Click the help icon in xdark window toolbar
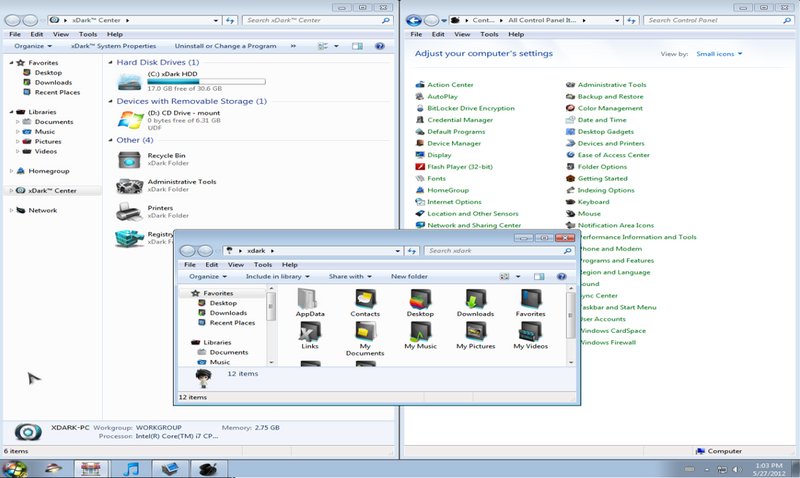The image size is (800, 478). [561, 276]
